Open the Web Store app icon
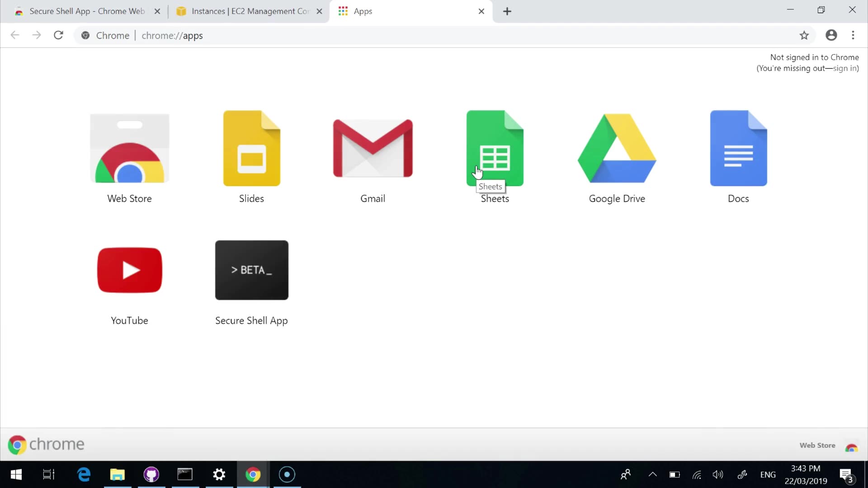 pos(129,149)
